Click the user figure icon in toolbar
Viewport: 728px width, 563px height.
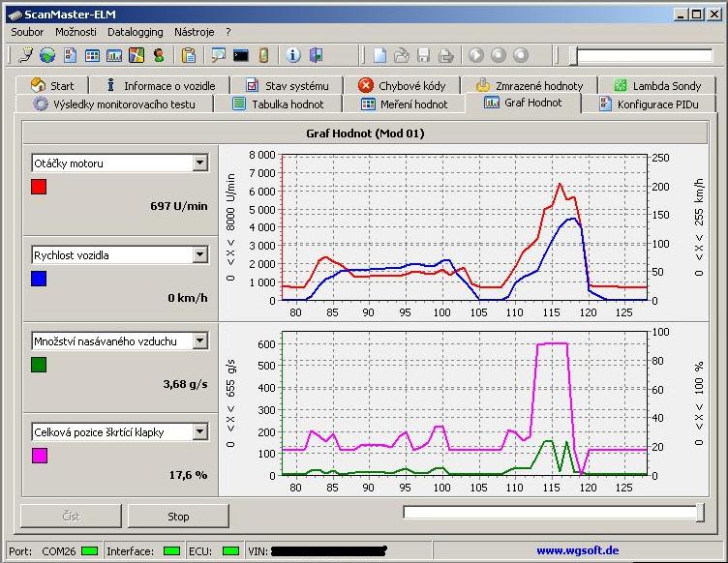tap(159, 55)
